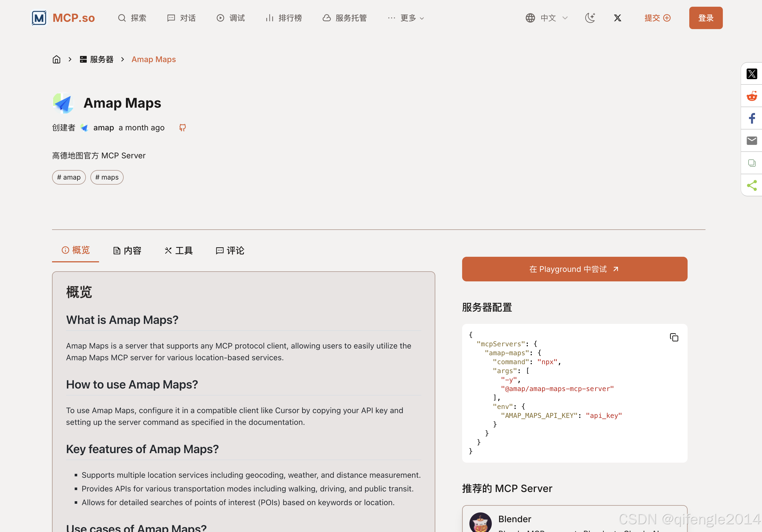
Task: Copy the server configuration JSON
Action: [x=674, y=338]
